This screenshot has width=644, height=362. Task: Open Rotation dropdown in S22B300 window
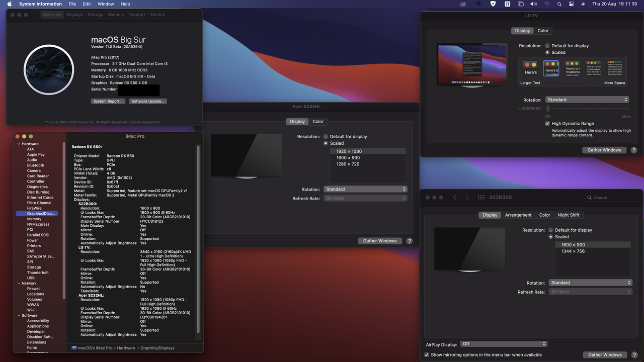[590, 283]
